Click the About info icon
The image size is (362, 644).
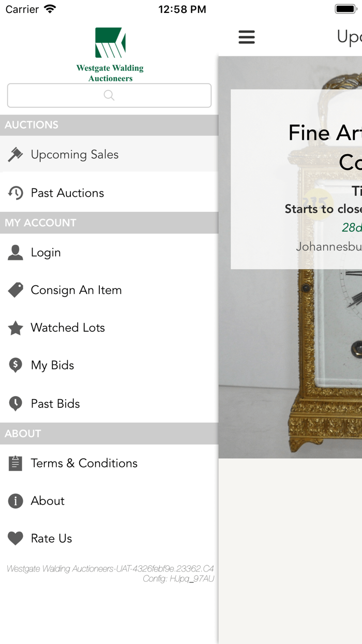click(x=16, y=501)
